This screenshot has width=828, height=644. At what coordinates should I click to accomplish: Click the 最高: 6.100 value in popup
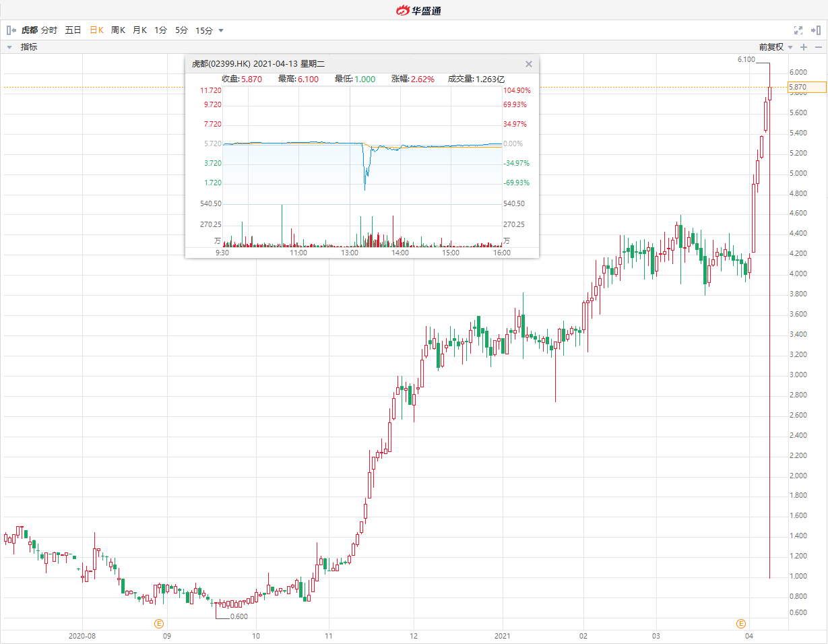pos(298,79)
